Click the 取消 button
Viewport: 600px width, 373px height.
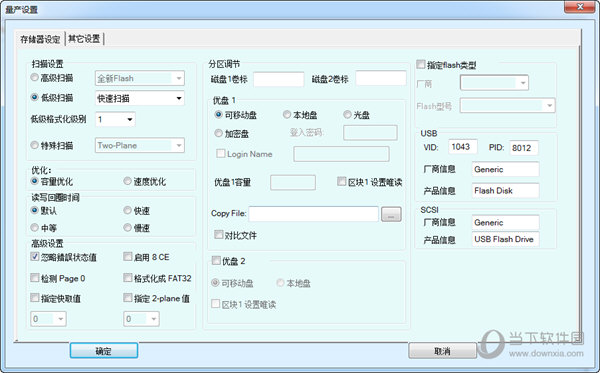tap(442, 350)
